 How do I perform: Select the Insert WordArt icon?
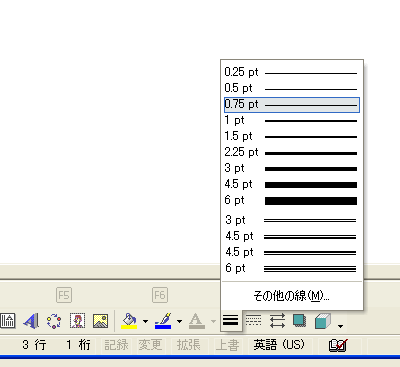point(31,321)
